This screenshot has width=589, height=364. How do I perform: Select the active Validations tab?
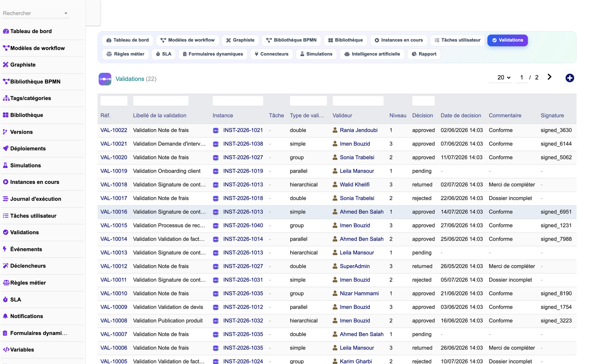click(x=508, y=40)
